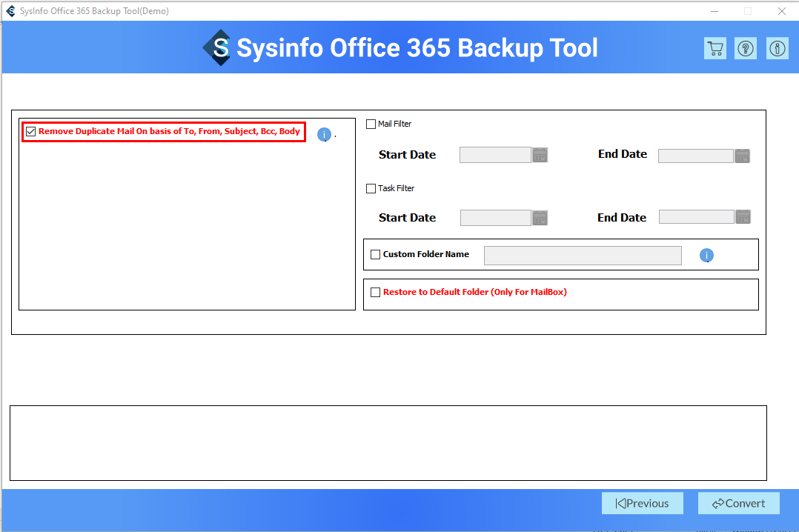Uncheck Remove Duplicate Mail checkbox
Screen dimensions: 799x532
[30, 132]
